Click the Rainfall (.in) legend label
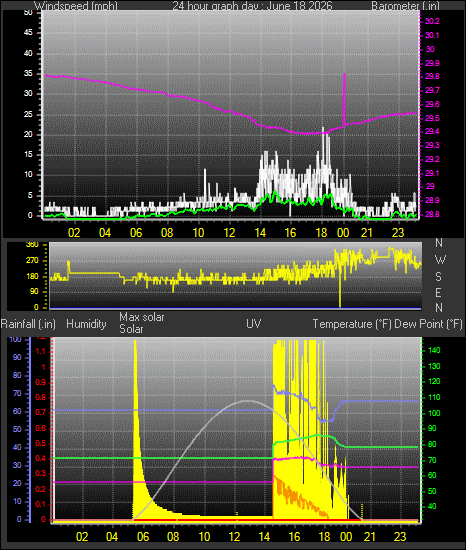 pos(28,324)
